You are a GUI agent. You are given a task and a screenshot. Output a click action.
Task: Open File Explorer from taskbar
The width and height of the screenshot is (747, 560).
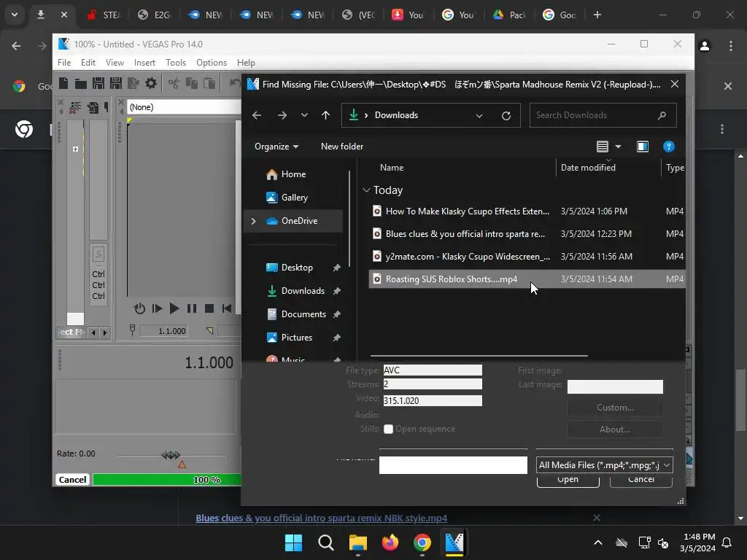point(357,542)
